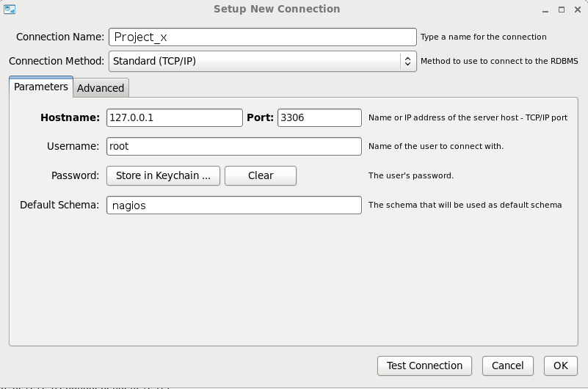
Task: Click the window menu icon in title bar
Action: coord(10,10)
